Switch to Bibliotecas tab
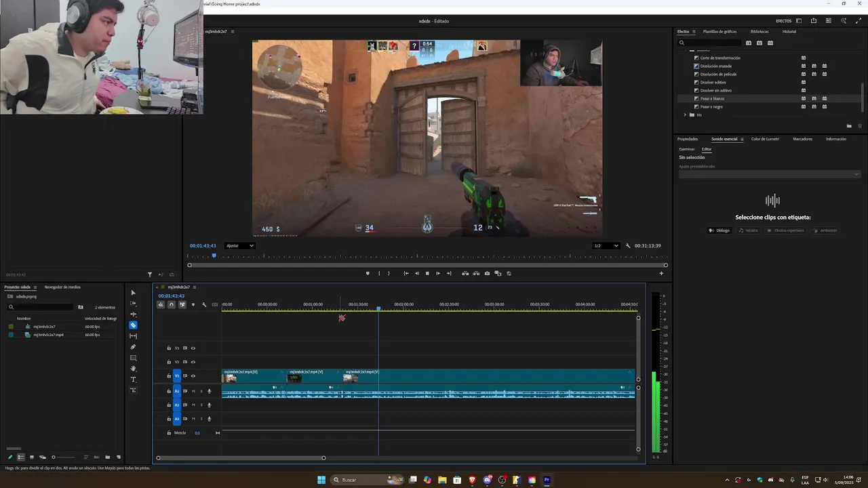 [x=759, y=31]
